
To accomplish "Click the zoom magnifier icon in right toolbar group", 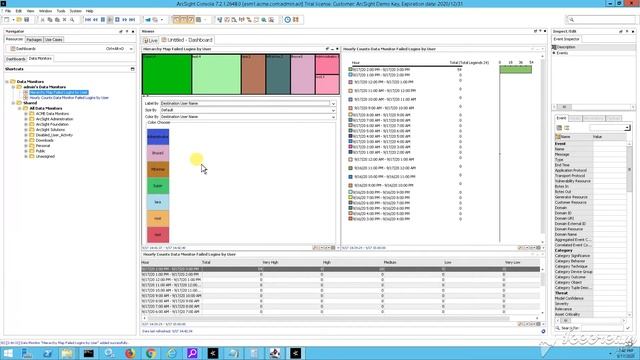I will tap(264, 20).
